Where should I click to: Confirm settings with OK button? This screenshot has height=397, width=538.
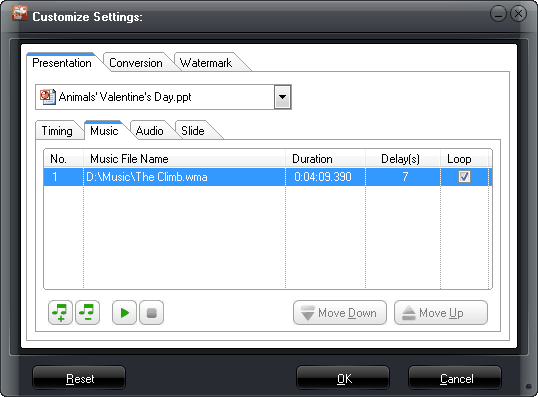pos(343,378)
